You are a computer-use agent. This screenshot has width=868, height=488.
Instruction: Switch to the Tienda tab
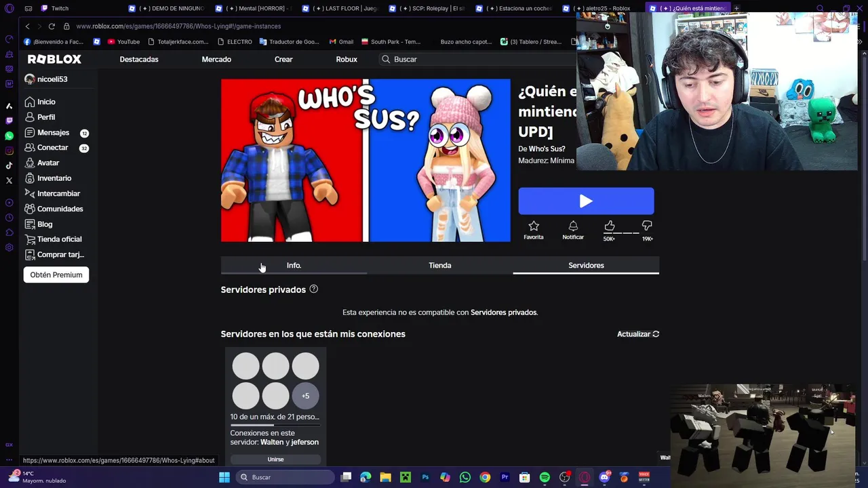pos(440,265)
